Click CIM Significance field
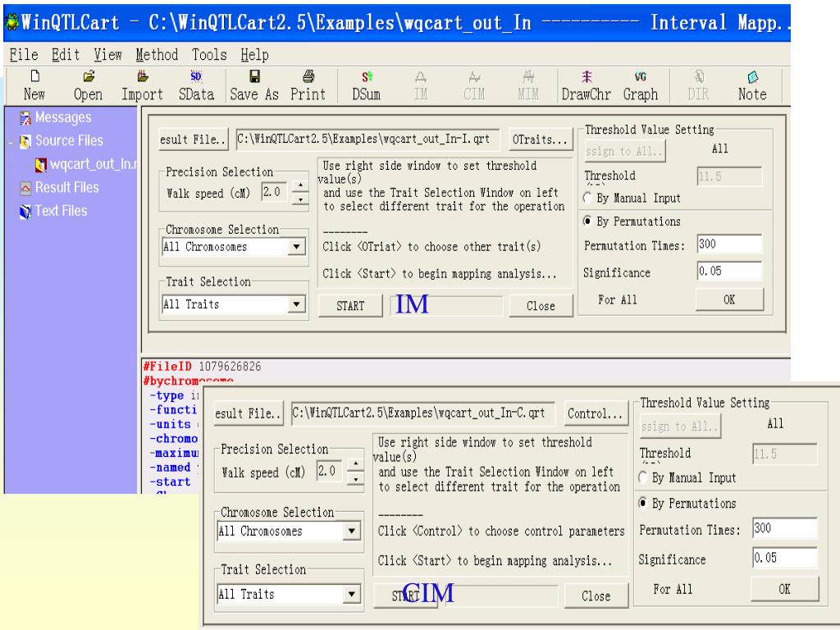The height and width of the screenshot is (630, 840). pyautogui.click(x=785, y=558)
